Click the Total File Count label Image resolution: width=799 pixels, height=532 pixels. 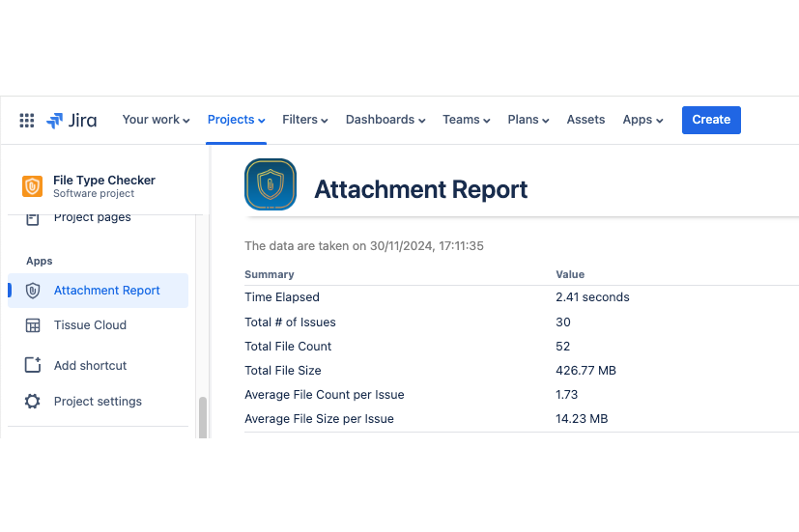click(288, 347)
